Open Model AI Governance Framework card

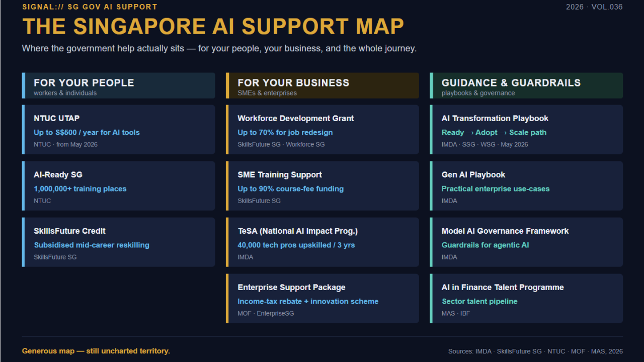[x=526, y=242]
